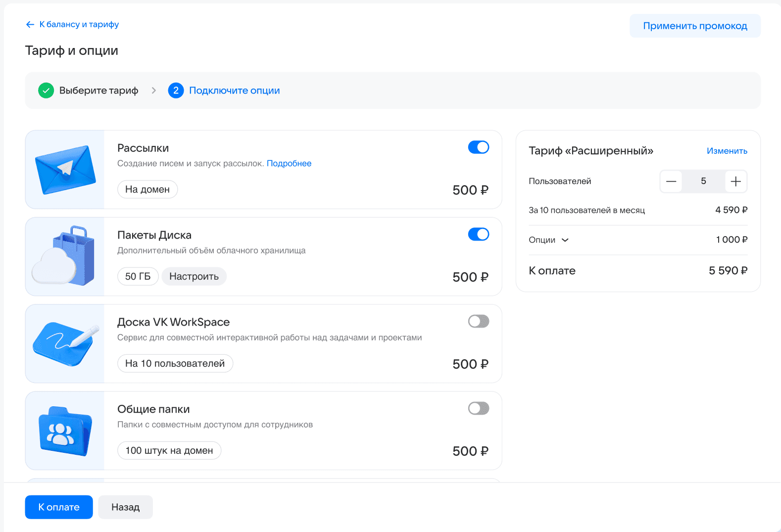
Task: Click the 'На домен' chip
Action: pyautogui.click(x=147, y=189)
